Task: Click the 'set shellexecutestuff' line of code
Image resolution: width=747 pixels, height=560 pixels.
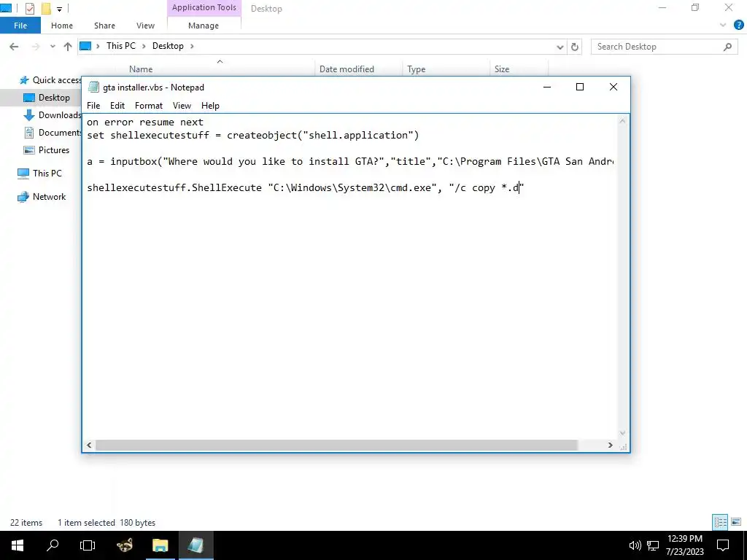Action: click(x=253, y=135)
